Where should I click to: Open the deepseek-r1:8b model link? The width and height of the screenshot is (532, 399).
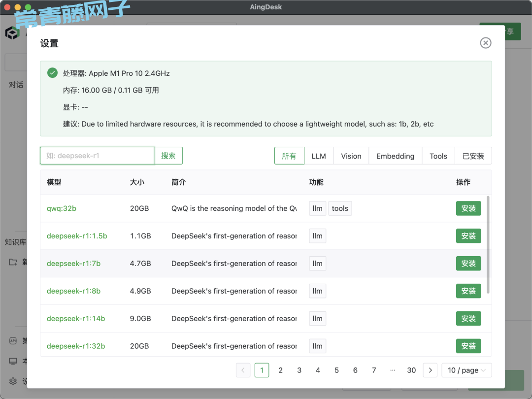click(x=73, y=291)
